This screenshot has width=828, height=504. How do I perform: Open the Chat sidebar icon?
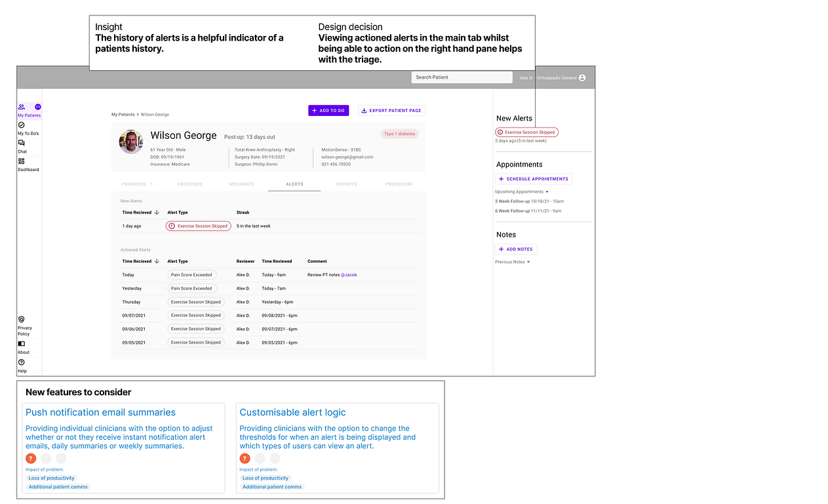click(21, 143)
